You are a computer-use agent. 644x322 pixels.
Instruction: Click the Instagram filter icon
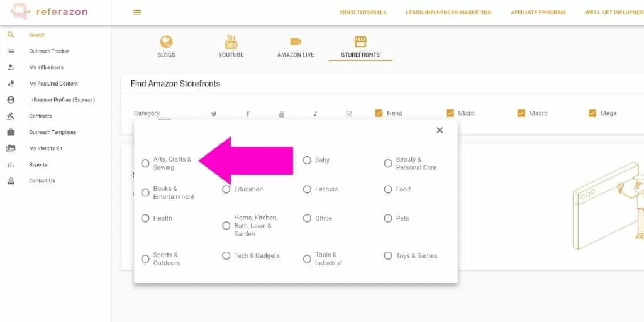tap(349, 114)
